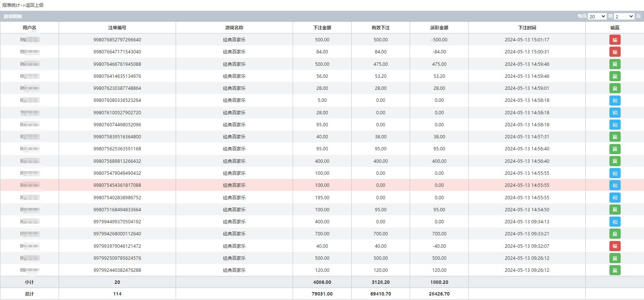Select order number 998076414635134976

tap(117, 76)
